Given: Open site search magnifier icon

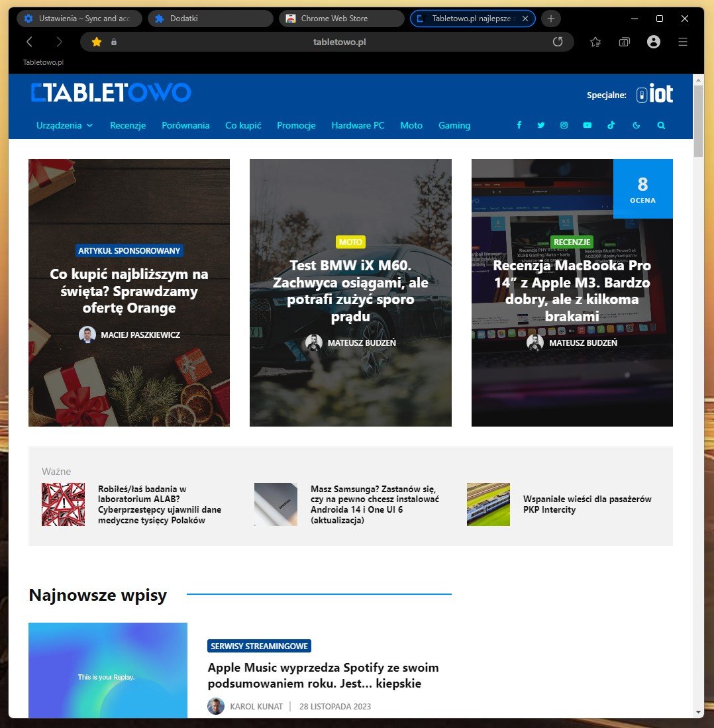Looking at the screenshot, I should (662, 125).
